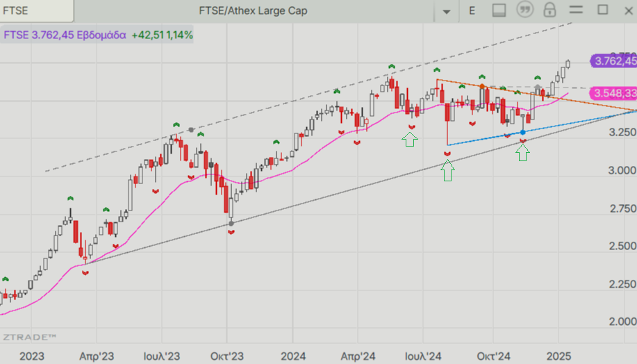The width and height of the screenshot is (637, 364).
Task: Toggle the bottom panel layout icon
Action: click(x=499, y=10)
